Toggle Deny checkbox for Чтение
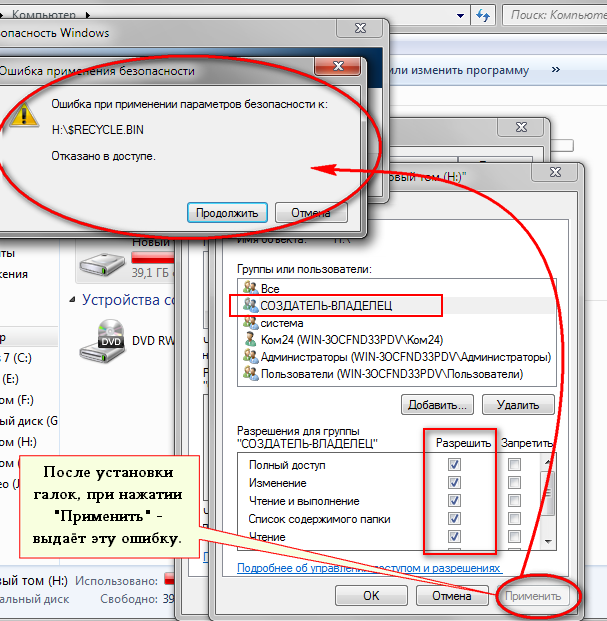Screen dimensions: 607x621 coord(514,537)
